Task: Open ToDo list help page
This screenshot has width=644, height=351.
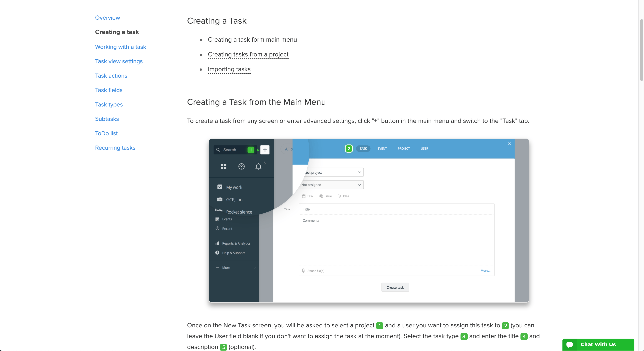Action: pos(106,133)
